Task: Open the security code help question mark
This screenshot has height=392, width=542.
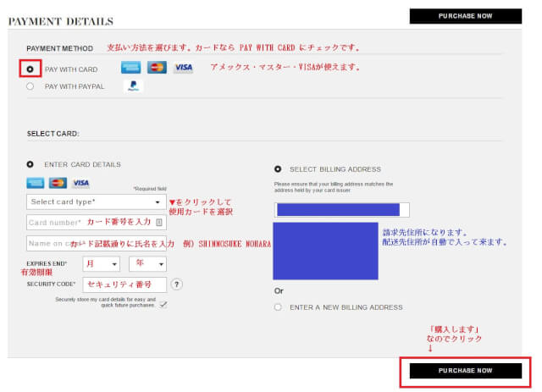Action: pyautogui.click(x=177, y=284)
